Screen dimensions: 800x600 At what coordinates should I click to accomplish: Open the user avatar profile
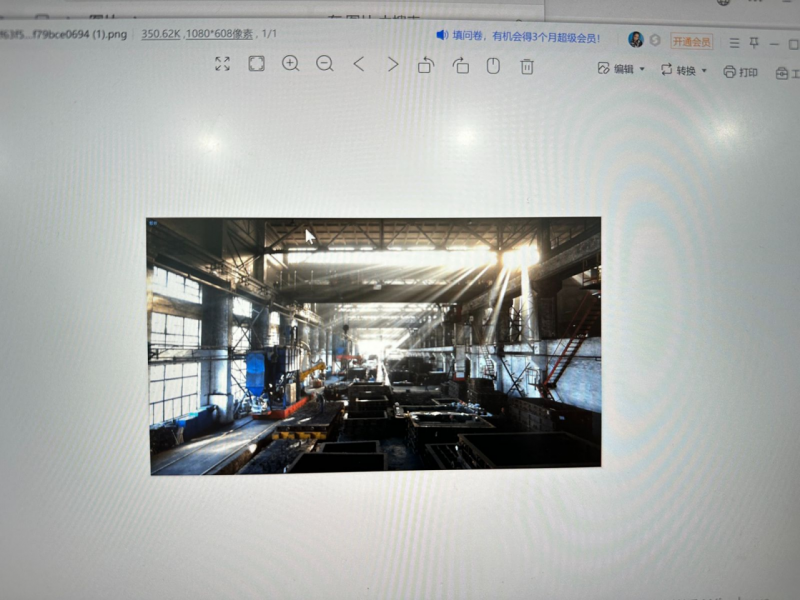tap(636, 39)
